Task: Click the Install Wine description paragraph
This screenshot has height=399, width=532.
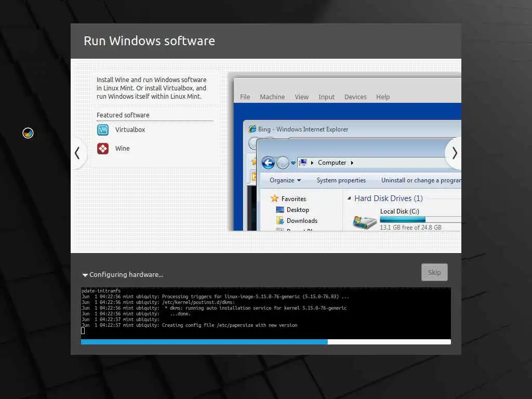Action: (151, 88)
